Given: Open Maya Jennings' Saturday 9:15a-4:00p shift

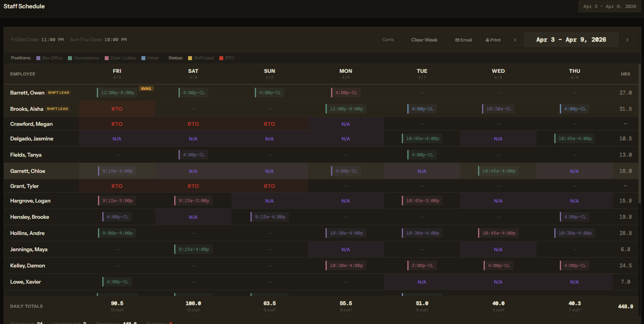Looking at the screenshot, I should pyautogui.click(x=193, y=249).
